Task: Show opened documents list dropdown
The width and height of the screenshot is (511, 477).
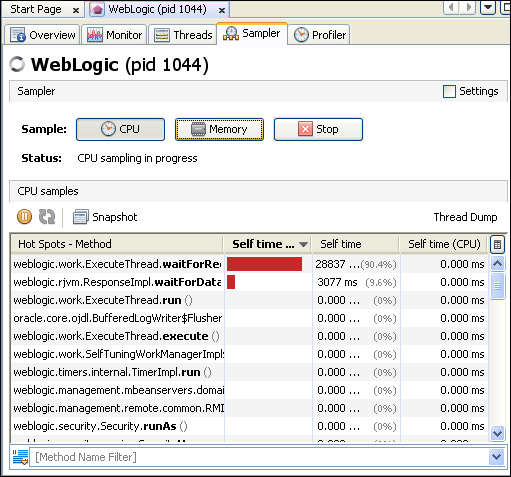Action: [488, 7]
